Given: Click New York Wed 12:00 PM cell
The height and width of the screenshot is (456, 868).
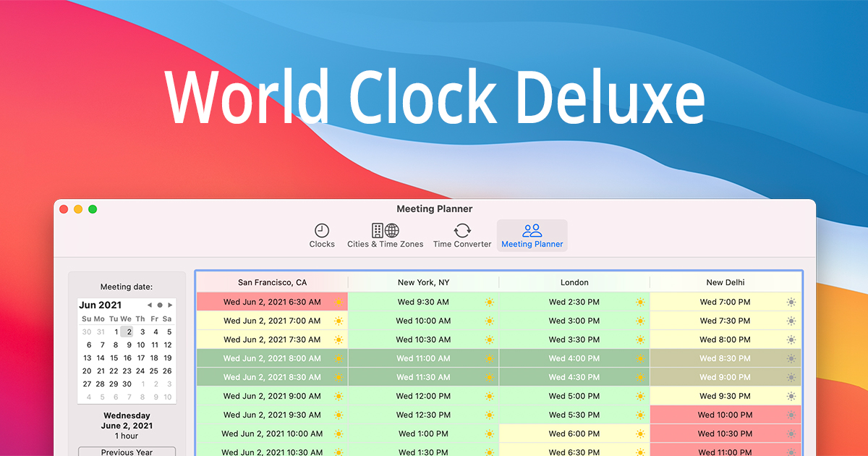Looking at the screenshot, I should click(x=423, y=396).
